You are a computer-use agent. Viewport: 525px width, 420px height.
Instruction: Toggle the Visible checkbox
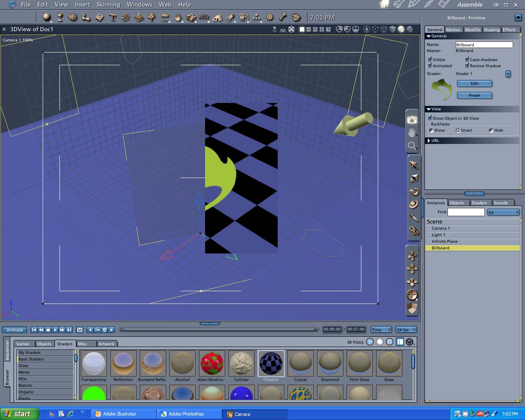click(430, 59)
